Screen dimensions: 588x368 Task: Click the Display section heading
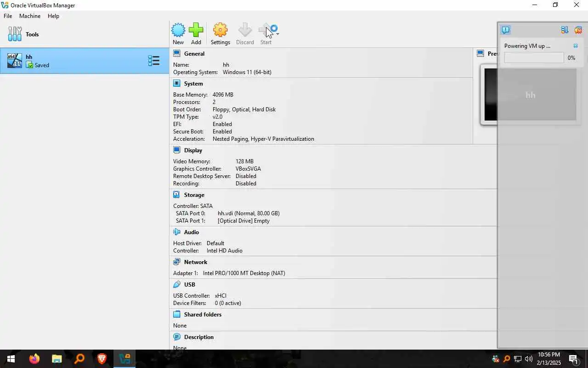[193, 150]
